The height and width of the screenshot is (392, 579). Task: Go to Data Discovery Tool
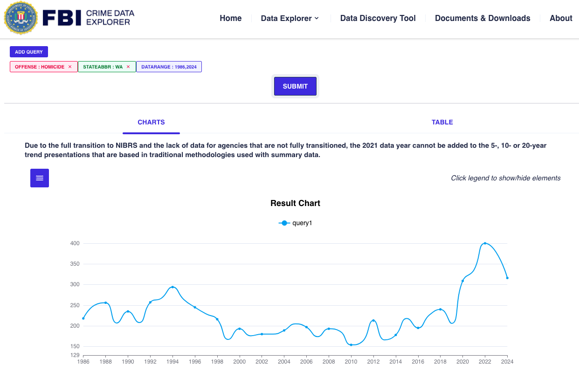click(x=378, y=18)
